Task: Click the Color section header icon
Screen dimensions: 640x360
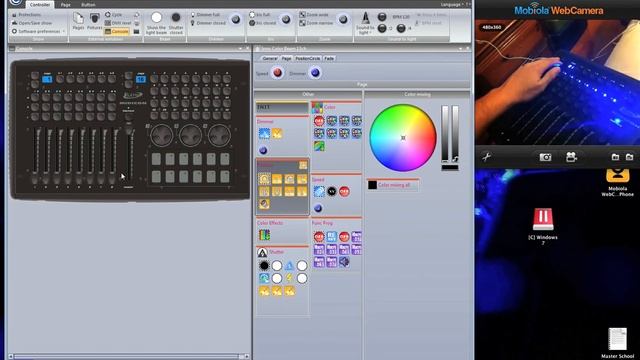Action: tap(317, 107)
